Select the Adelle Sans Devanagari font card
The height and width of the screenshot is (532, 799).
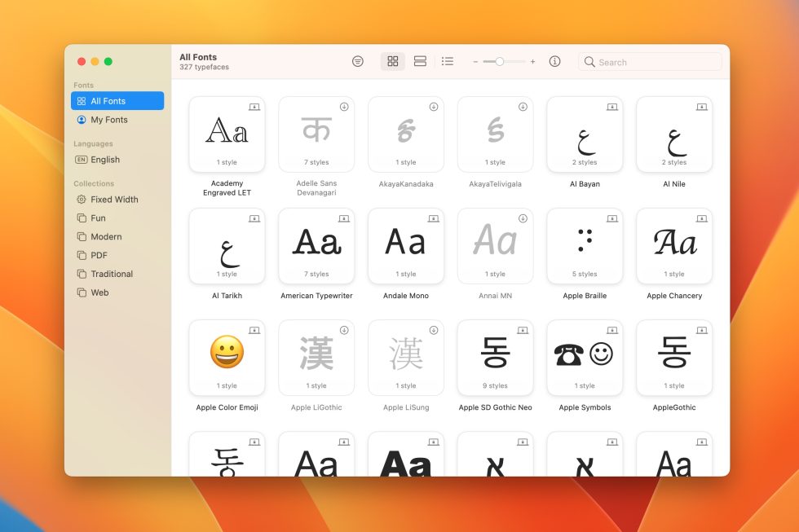(316, 134)
